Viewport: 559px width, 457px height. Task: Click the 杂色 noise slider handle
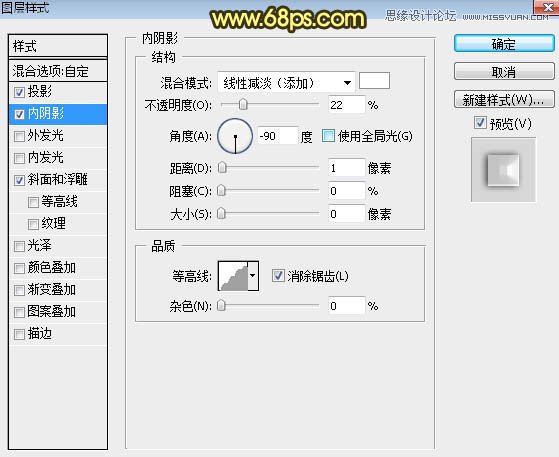[x=221, y=305]
